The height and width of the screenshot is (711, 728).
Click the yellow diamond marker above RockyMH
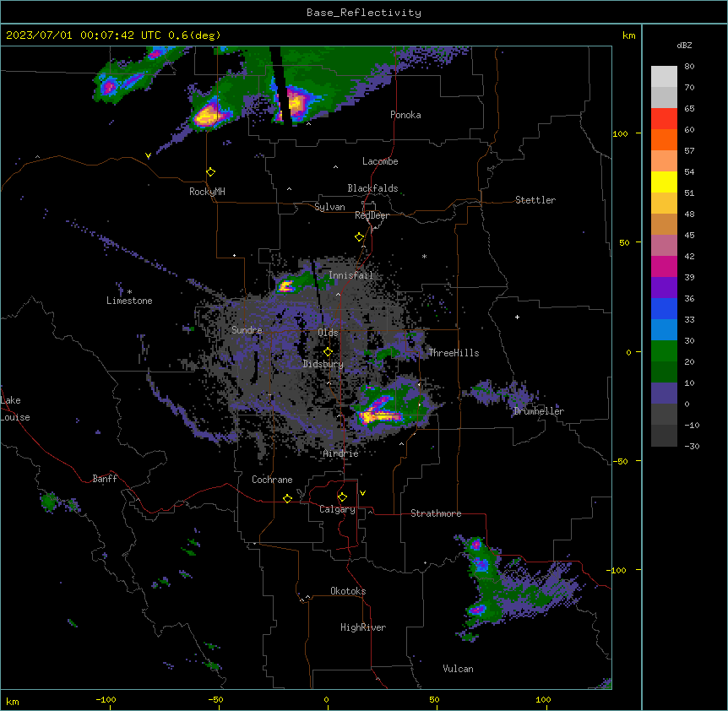pos(211,172)
